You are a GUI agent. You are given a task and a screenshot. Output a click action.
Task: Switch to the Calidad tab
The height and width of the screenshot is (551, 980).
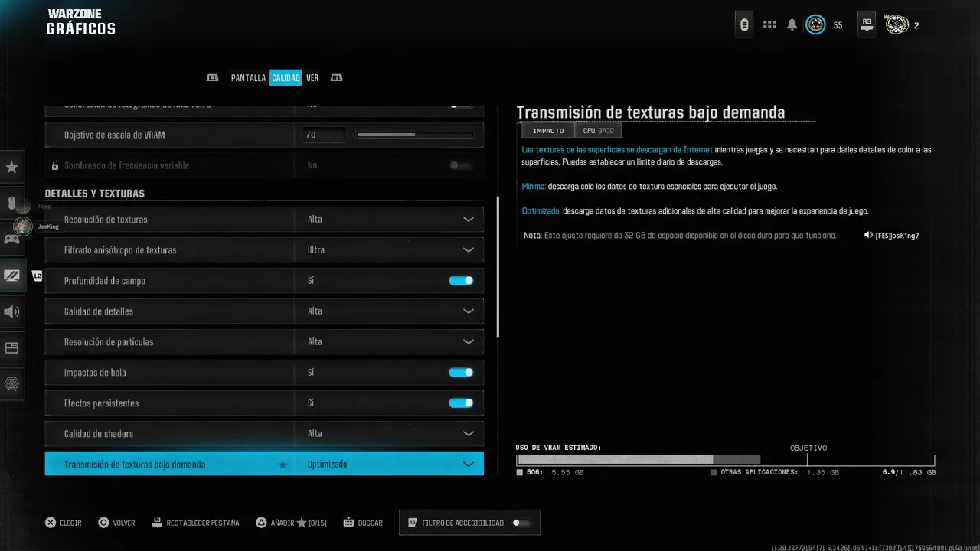pos(286,78)
